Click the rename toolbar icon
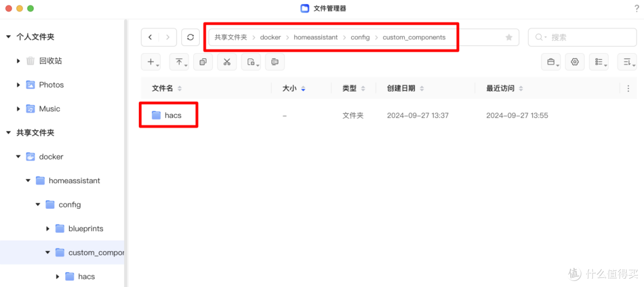The width and height of the screenshot is (644, 287). coord(275,62)
